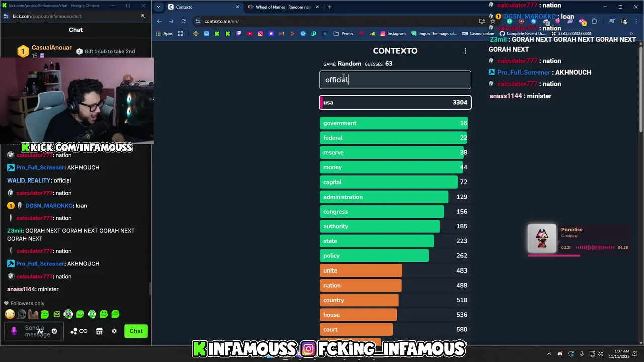
Task: Click the search icon in Kick chat window
Action: [143, 16]
